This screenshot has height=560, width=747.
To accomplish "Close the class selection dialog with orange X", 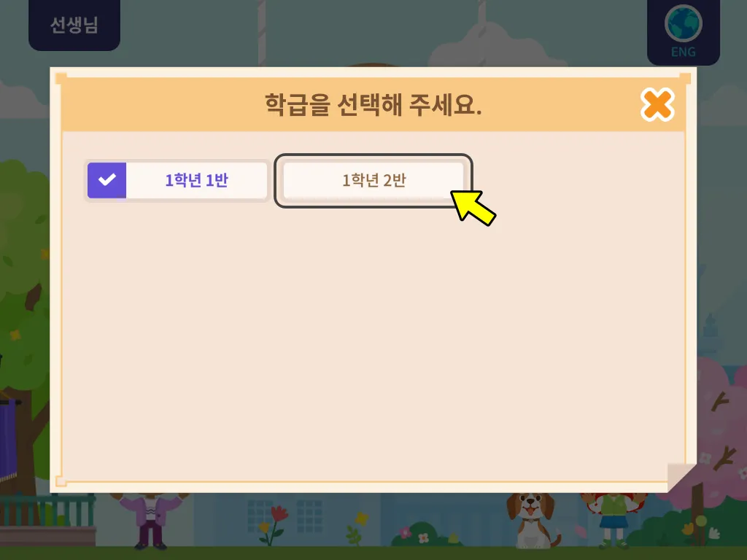I will (657, 104).
